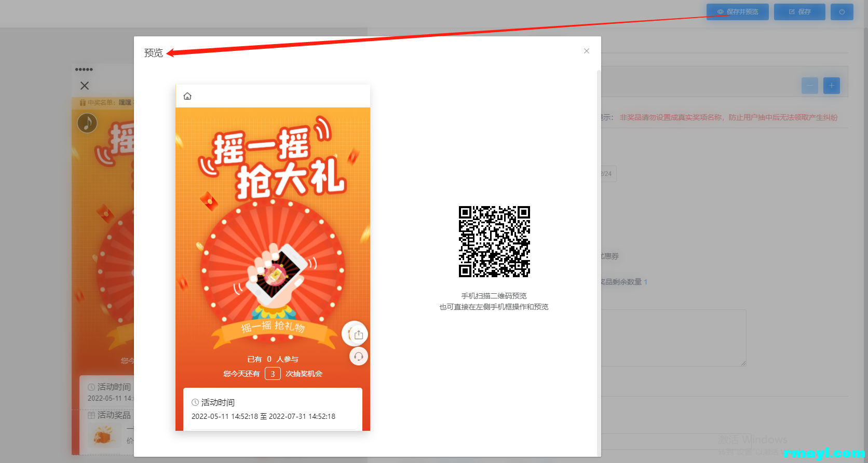Viewport: 868px width, 463px height.
Task: Click the prize gift thumbnail in background phone
Action: [x=104, y=435]
